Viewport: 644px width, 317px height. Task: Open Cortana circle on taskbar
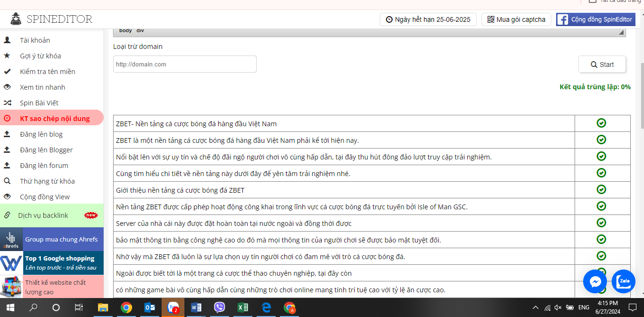coord(56,308)
